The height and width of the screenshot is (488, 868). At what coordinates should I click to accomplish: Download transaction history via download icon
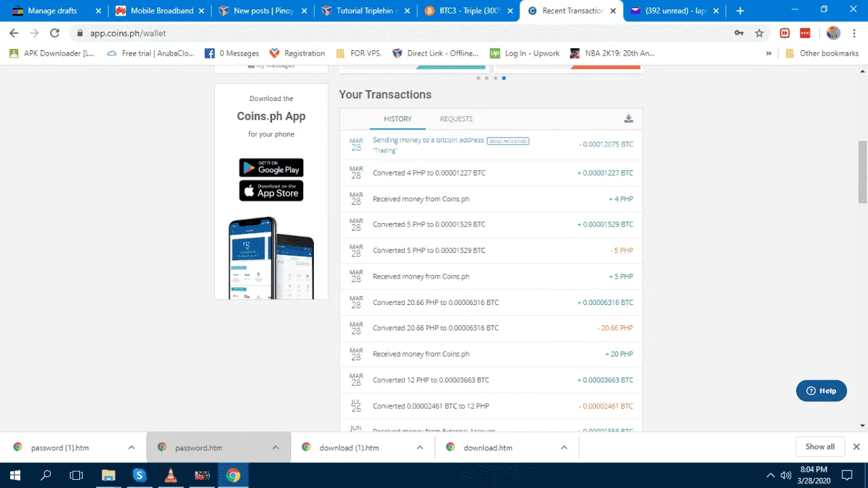pos(629,119)
